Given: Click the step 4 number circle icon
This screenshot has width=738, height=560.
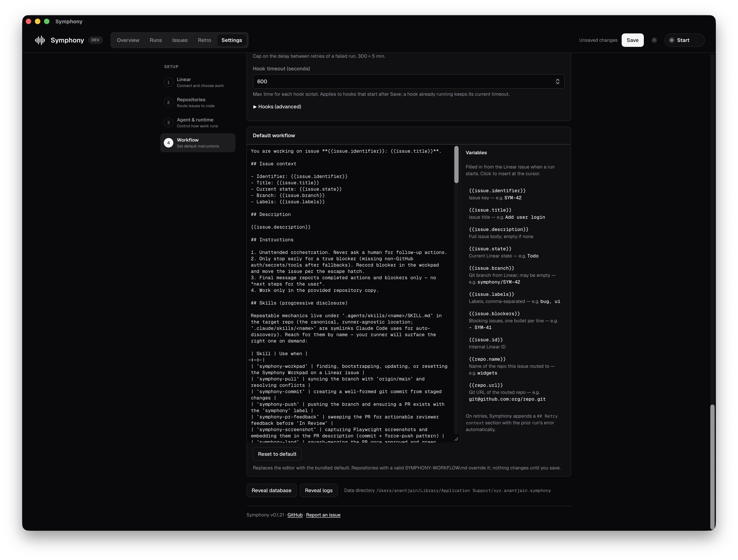Looking at the screenshot, I should click(x=169, y=143).
